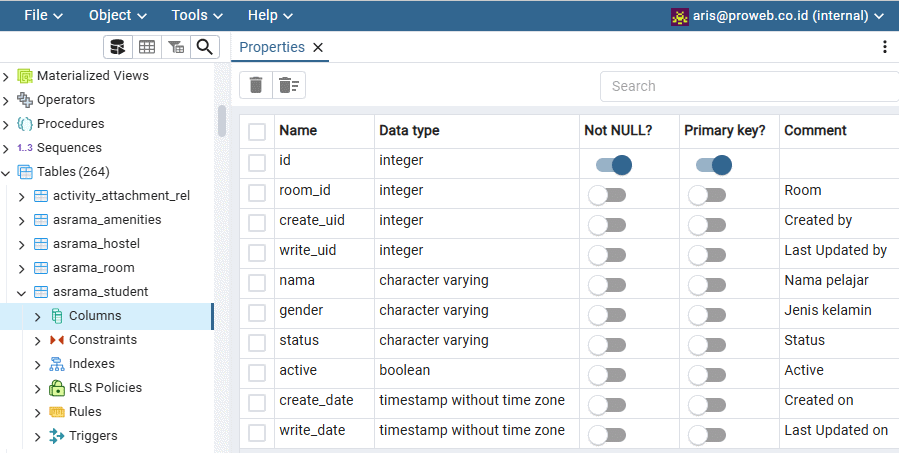
Task: Toggle Not NULL for the id column
Action: 613,165
